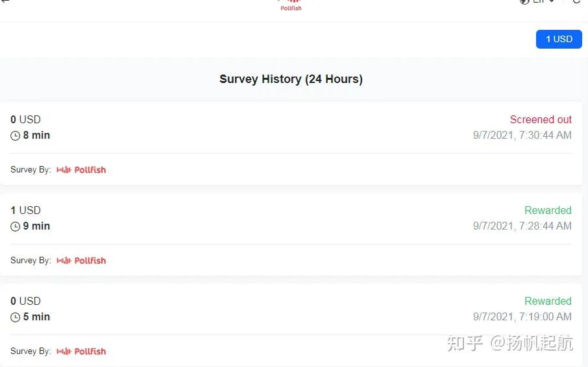This screenshot has height=367, width=588.
Task: Click Survey By label in the 5 min card
Action: pos(31,351)
